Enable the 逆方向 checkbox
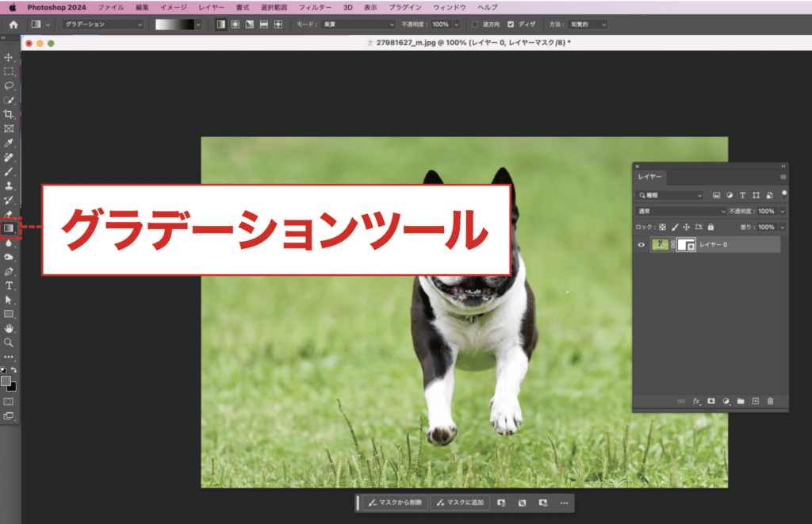This screenshot has height=524, width=812. [x=474, y=25]
